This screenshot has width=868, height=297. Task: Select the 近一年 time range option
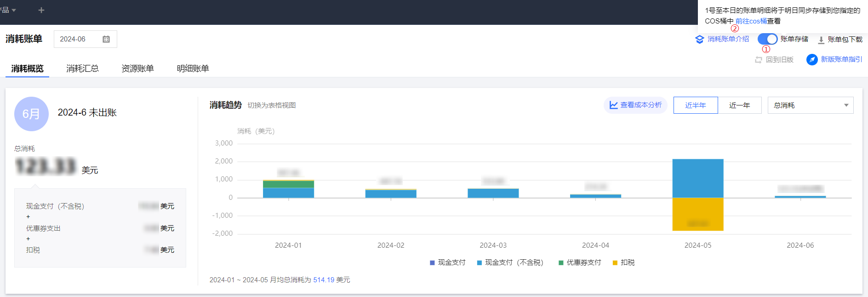point(739,105)
